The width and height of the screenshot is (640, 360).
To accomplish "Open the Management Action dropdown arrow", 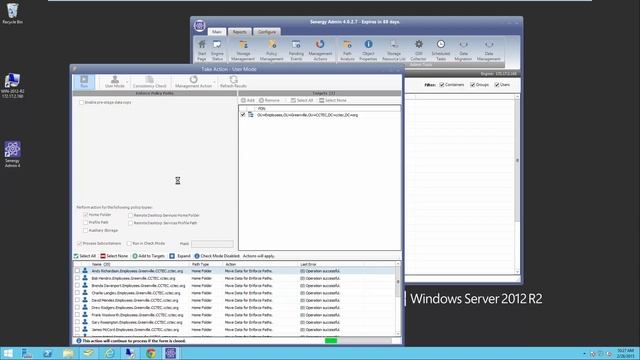I will tap(214, 82).
